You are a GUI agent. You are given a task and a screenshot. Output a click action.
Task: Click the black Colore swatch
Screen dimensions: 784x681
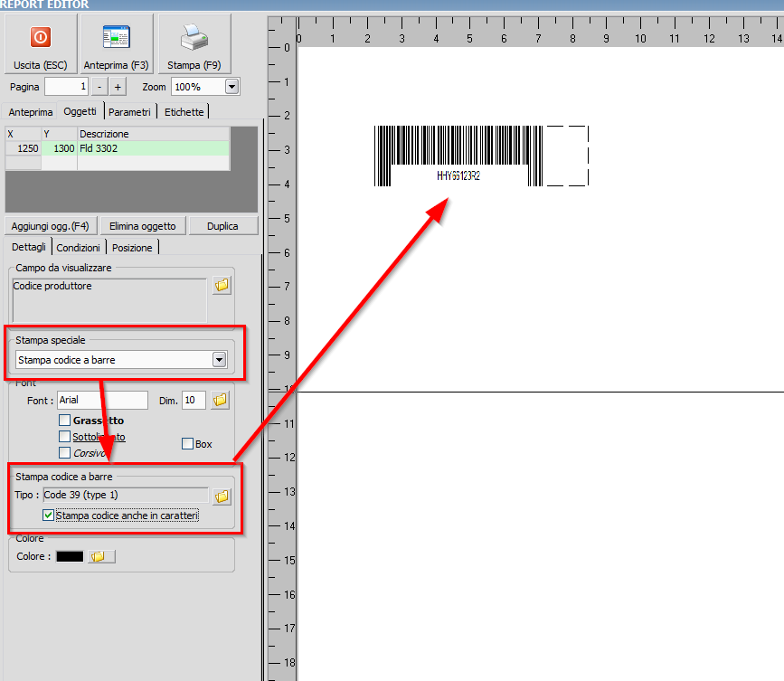click(x=70, y=556)
